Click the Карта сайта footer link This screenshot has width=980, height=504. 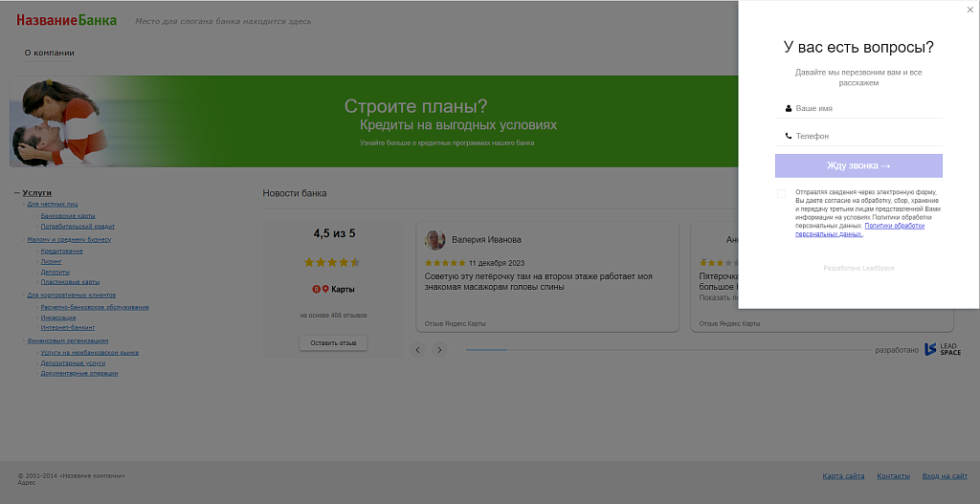[843, 476]
